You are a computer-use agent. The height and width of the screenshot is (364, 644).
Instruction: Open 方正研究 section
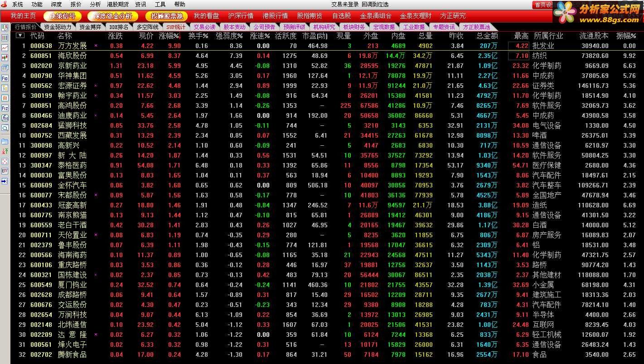click(x=453, y=16)
